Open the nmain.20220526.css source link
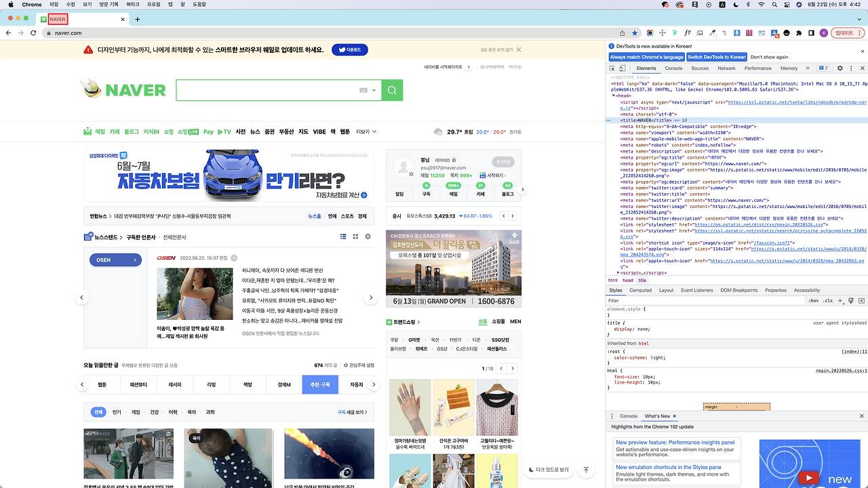 pyautogui.click(x=841, y=371)
